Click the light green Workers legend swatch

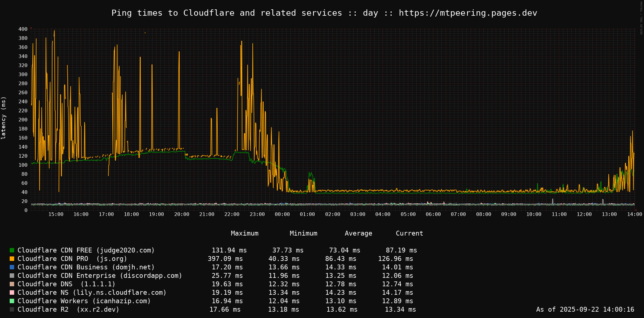point(12,301)
